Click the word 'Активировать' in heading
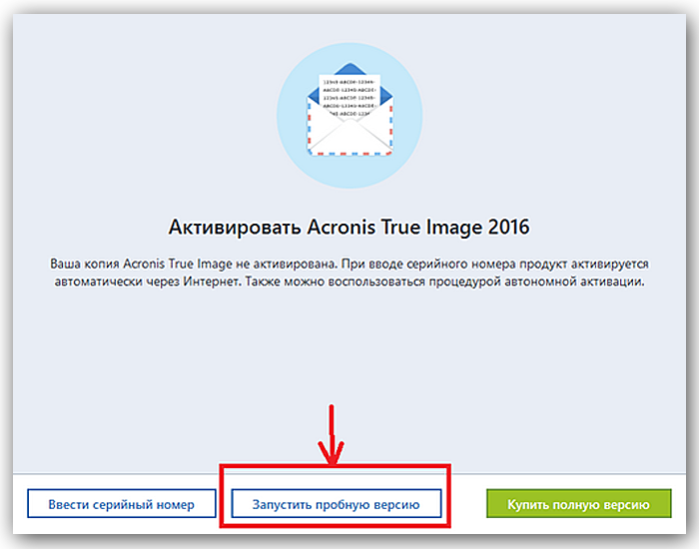This screenshot has height=549, width=699. pos(235,227)
